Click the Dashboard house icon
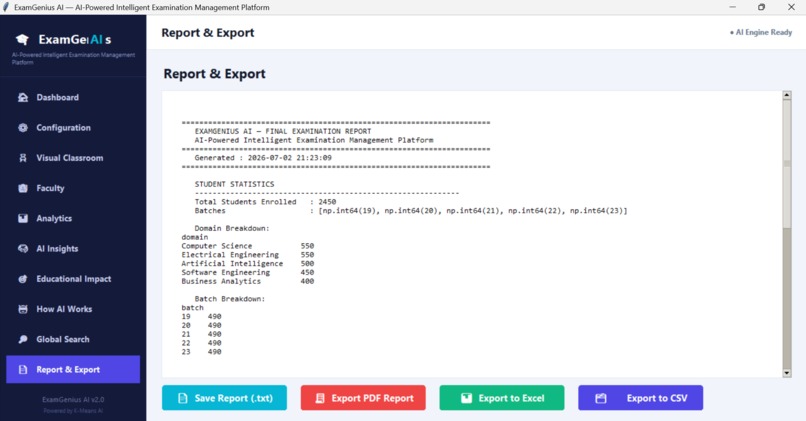 pos(23,98)
